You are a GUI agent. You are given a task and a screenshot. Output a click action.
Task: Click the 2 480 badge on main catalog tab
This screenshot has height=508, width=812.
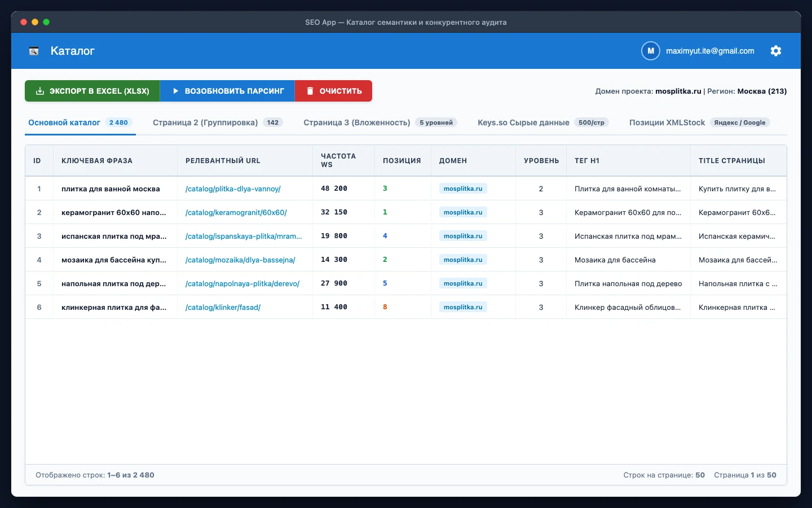point(118,122)
